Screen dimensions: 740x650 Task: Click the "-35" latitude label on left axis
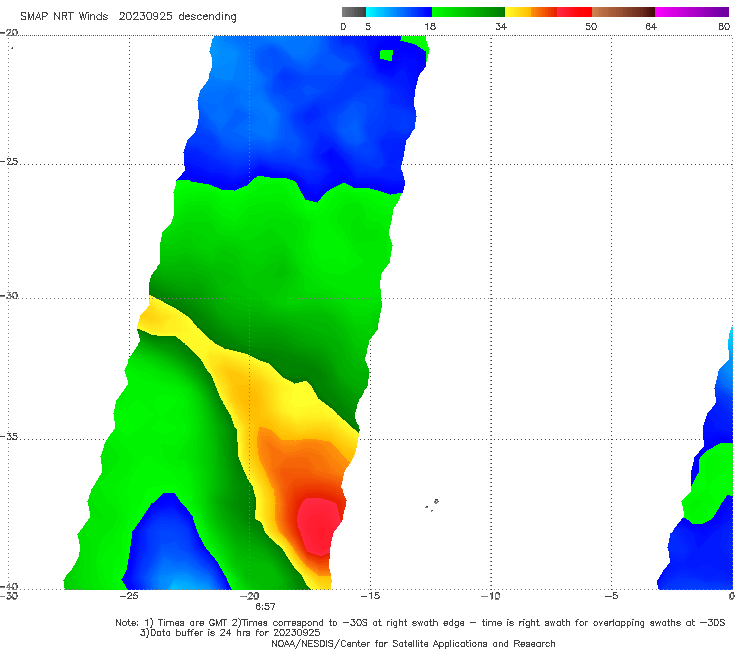click(9, 436)
